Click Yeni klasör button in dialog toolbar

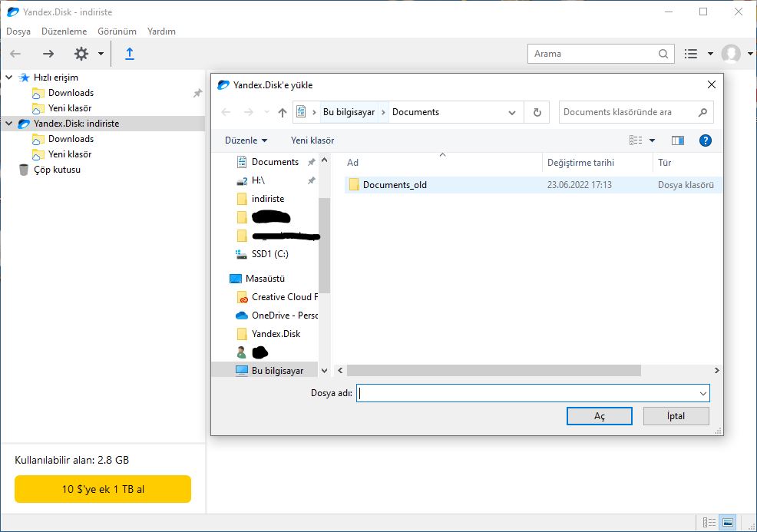click(312, 140)
